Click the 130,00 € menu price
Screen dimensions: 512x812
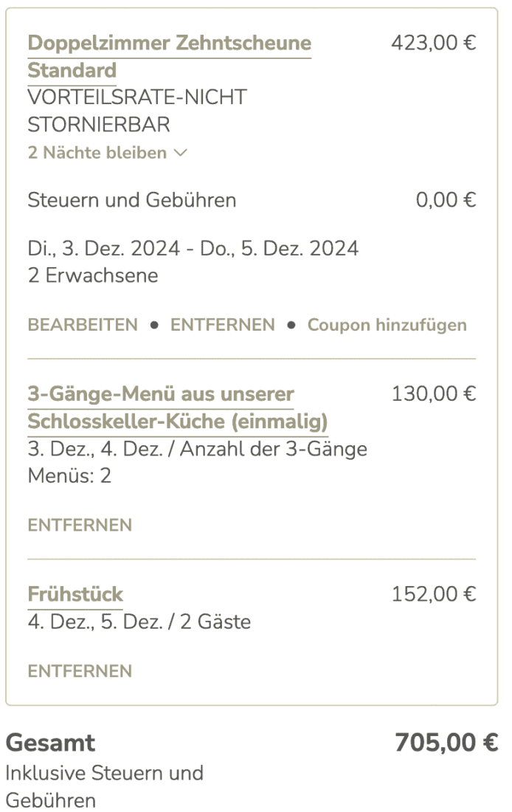pyautogui.click(x=434, y=394)
